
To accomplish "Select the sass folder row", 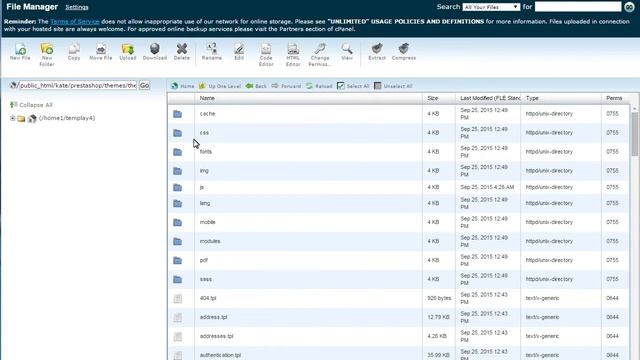I will (x=398, y=280).
